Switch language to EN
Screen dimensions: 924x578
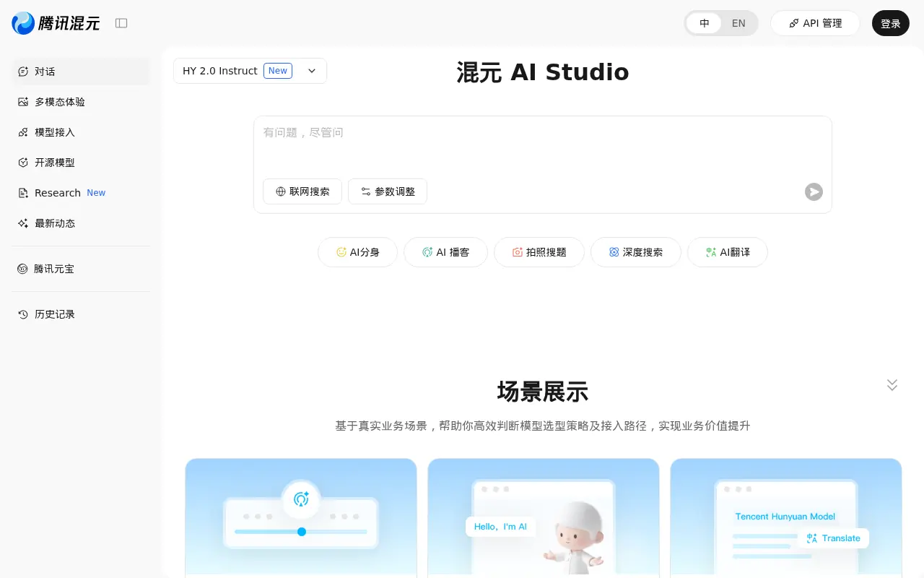[x=738, y=23]
